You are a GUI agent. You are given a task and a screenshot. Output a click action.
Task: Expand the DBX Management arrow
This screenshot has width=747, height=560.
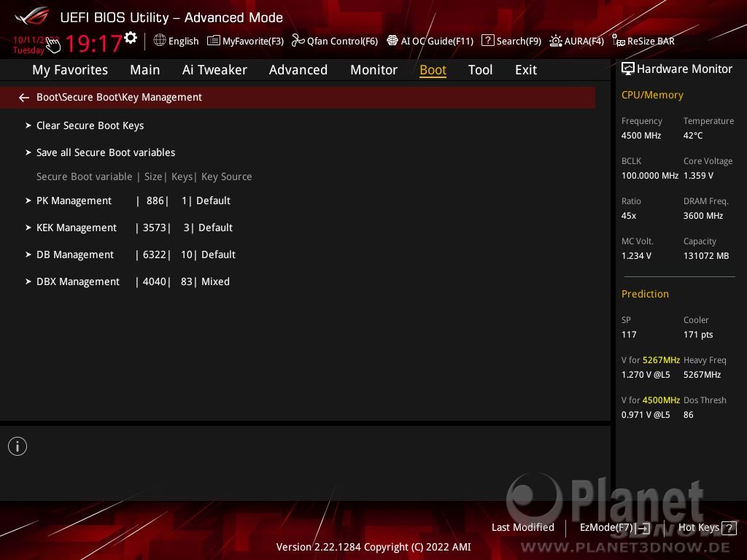click(28, 282)
